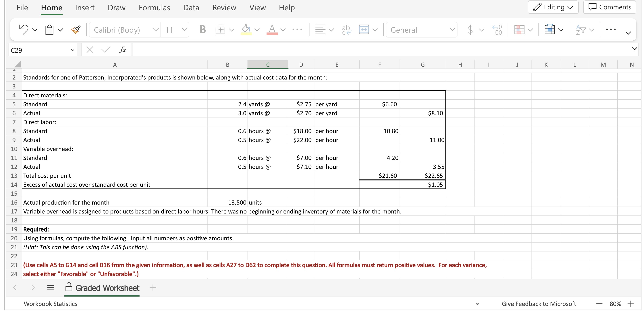Screen dimensions: 644x318
Task: Click the Paste clipboard icon
Action: [49, 30]
